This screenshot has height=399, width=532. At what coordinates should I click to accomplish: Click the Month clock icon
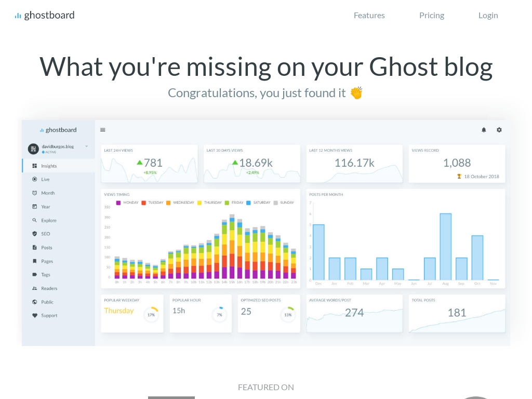tap(35, 193)
